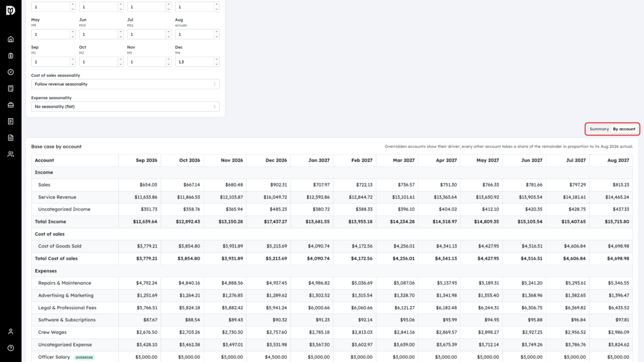Open the folded-corner file icon in the sidebar
This screenshot has height=362, width=644.
11,138
